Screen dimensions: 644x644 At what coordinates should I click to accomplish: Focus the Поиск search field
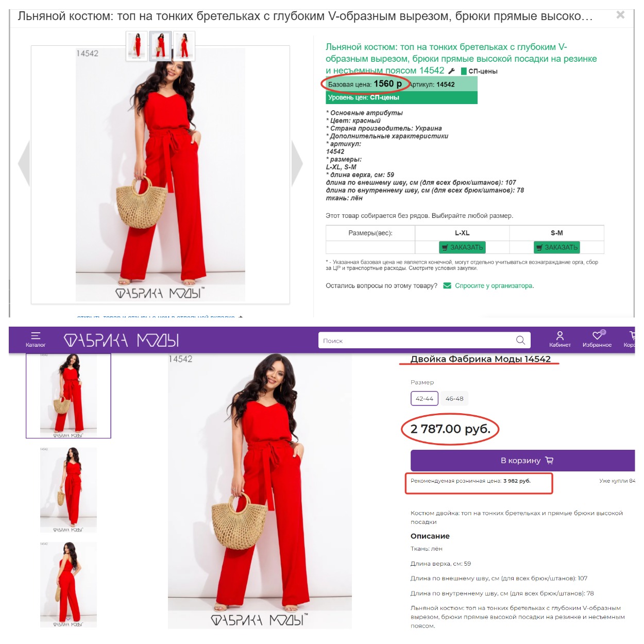coord(417,340)
